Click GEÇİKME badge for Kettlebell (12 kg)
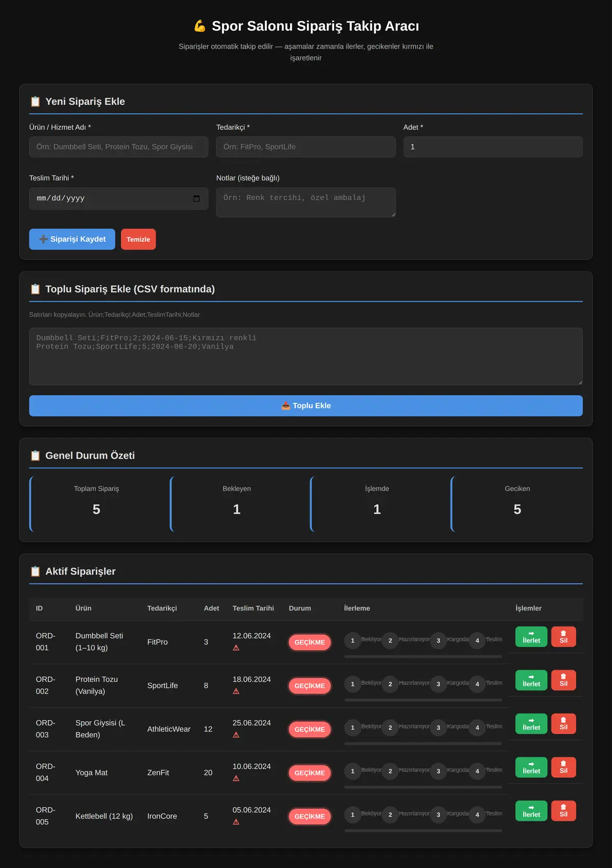This screenshot has width=612, height=868. [x=310, y=816]
